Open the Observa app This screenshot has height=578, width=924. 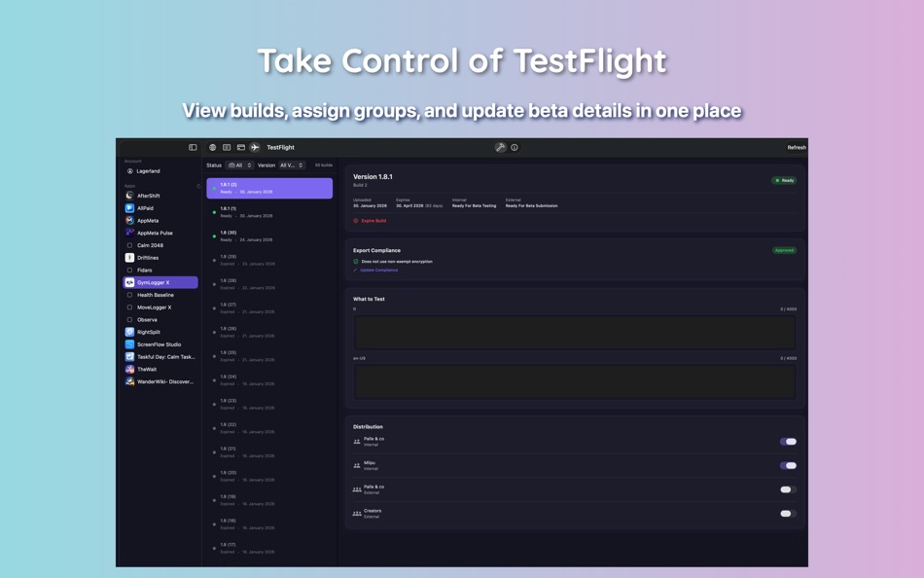click(160, 320)
